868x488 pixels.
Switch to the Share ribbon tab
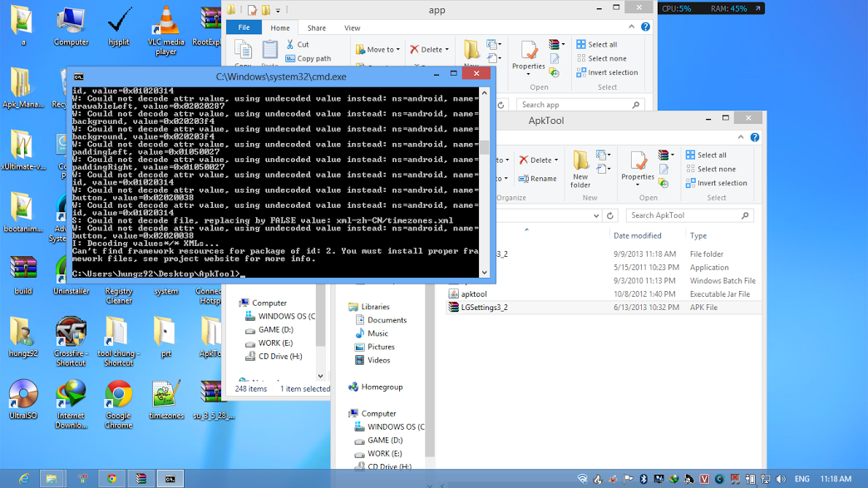(316, 27)
